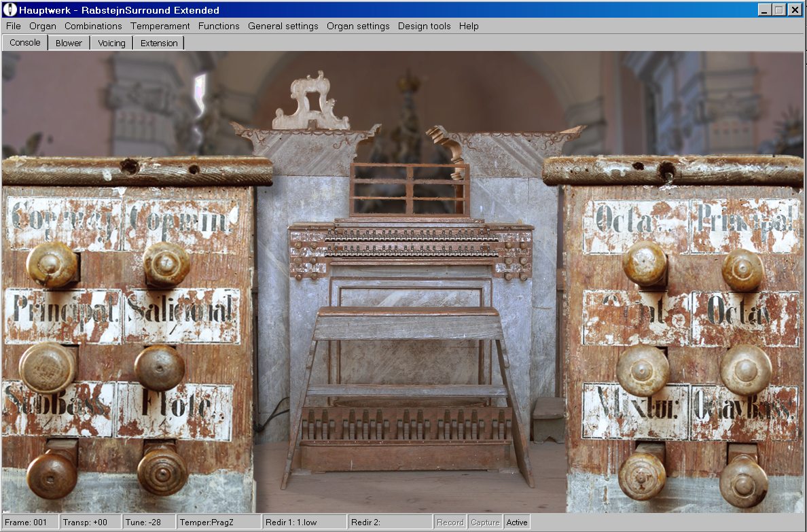The width and height of the screenshot is (807, 532).
Task: Open the Design tools menu
Action: pyautogui.click(x=424, y=26)
